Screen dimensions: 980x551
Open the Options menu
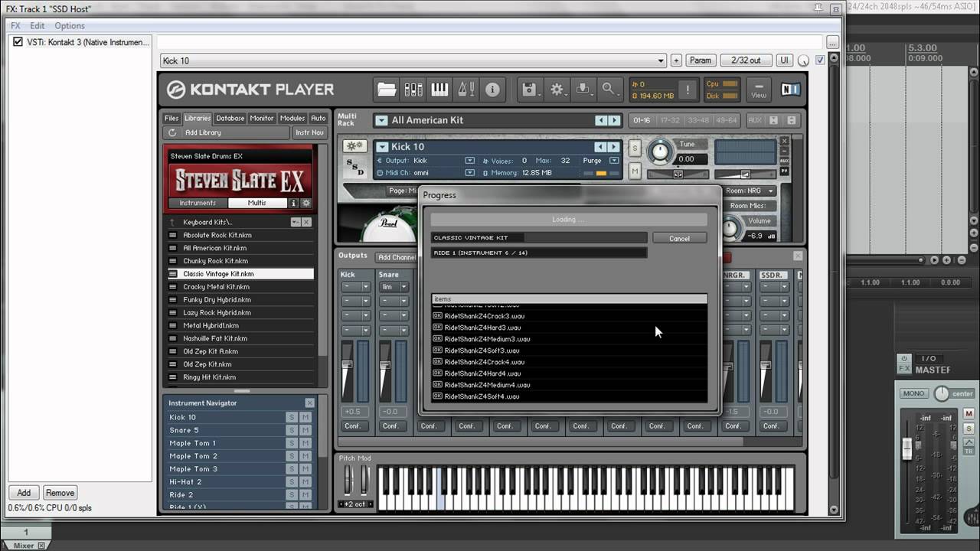pyautogui.click(x=70, y=26)
